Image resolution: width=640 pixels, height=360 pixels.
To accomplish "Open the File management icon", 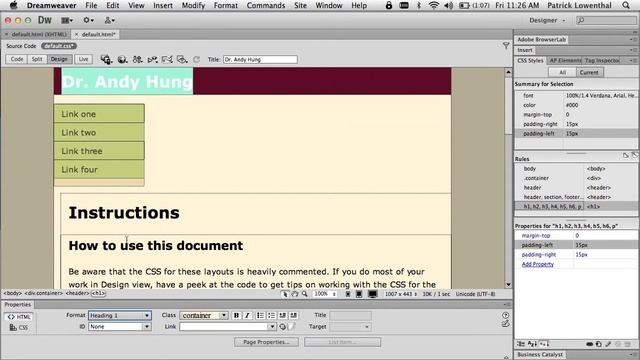I will tap(137, 60).
